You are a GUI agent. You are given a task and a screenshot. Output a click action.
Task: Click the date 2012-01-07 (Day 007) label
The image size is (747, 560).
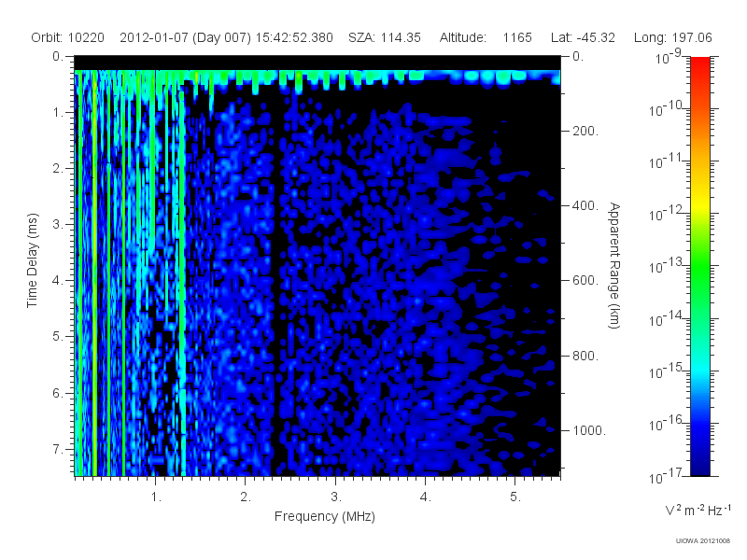click(185, 37)
